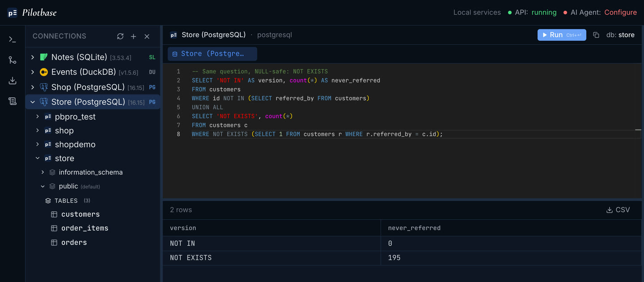Select the customers table
Screen dimensions: 644x282
[80, 214]
